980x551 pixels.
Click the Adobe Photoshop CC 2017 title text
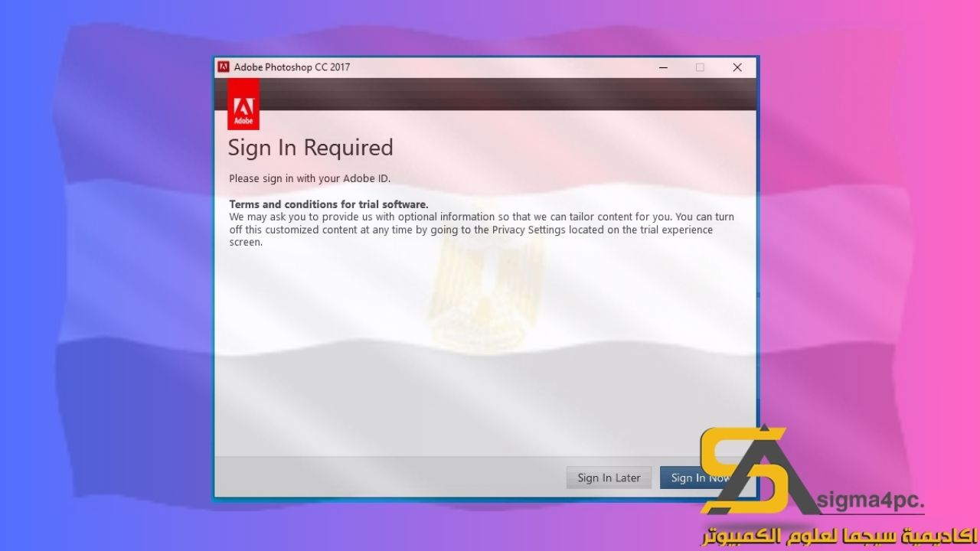coord(292,67)
